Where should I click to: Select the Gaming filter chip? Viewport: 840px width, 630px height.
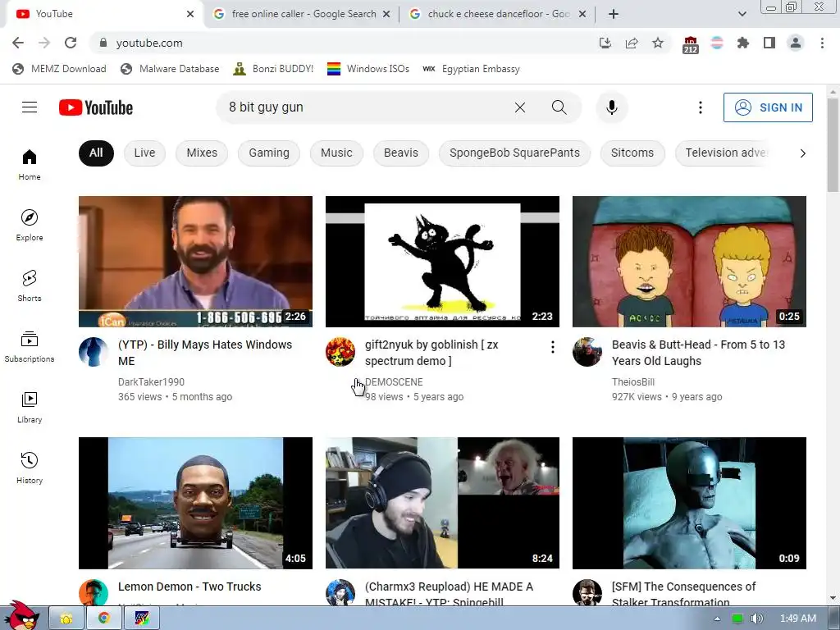coord(269,153)
